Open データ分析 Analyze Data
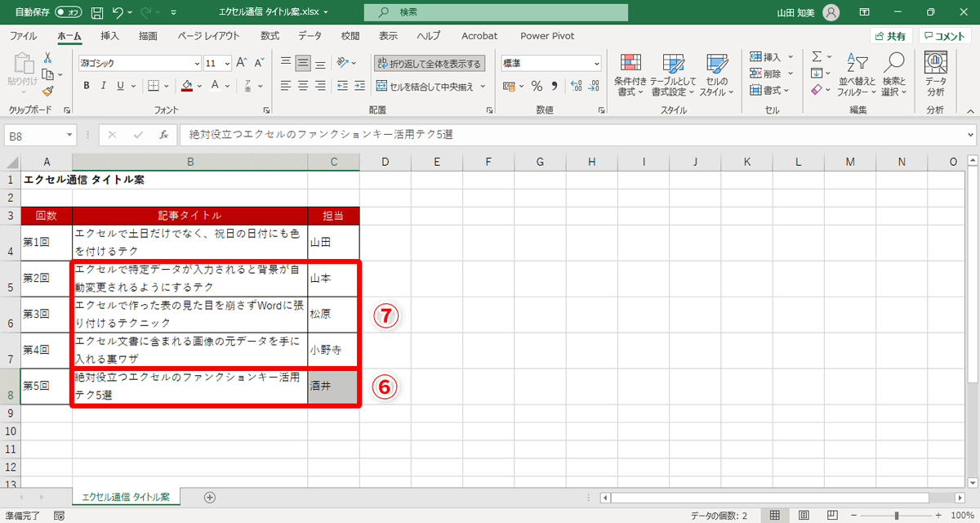The image size is (980, 523). pyautogui.click(x=935, y=75)
